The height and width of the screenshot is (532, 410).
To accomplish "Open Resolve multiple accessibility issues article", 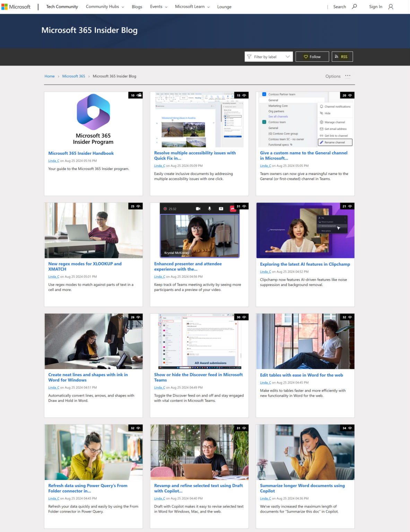I will click(x=195, y=156).
